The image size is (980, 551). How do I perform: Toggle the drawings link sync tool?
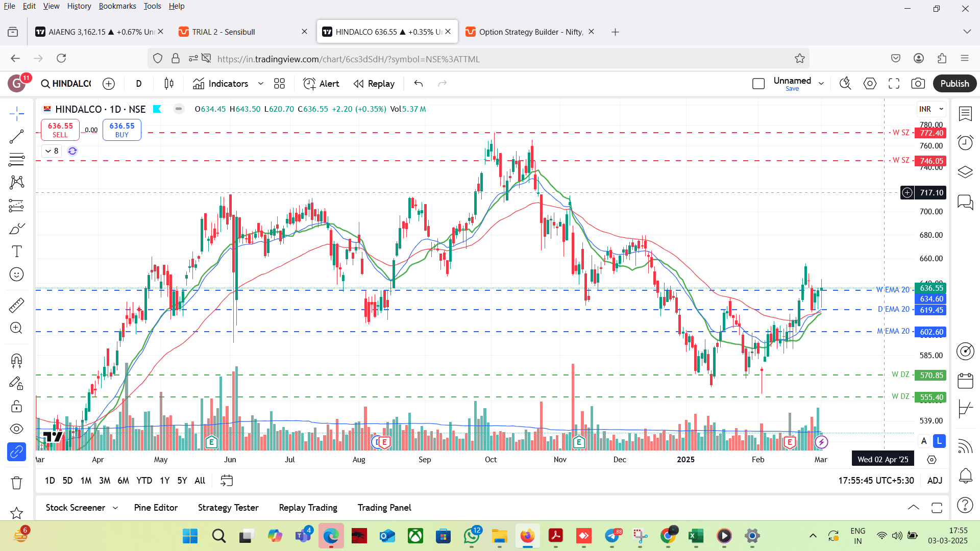16,452
